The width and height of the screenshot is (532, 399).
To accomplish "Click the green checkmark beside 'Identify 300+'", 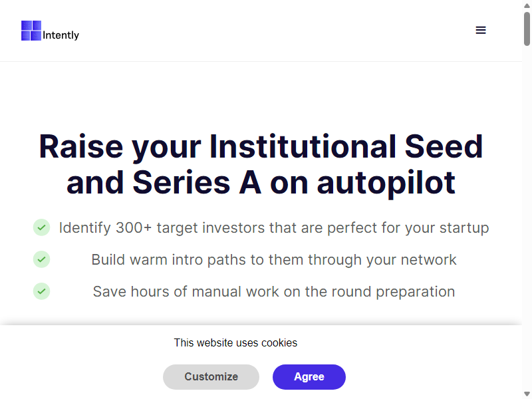I will [x=41, y=227].
